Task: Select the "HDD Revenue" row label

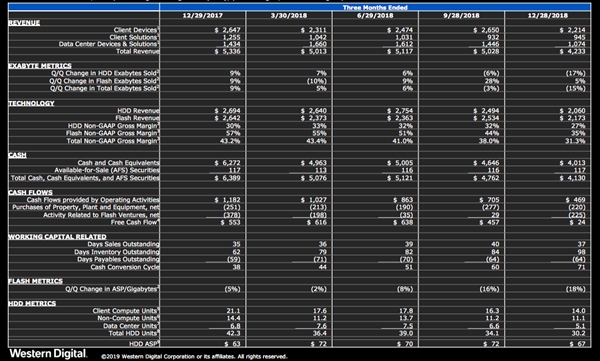Action: 138,111
